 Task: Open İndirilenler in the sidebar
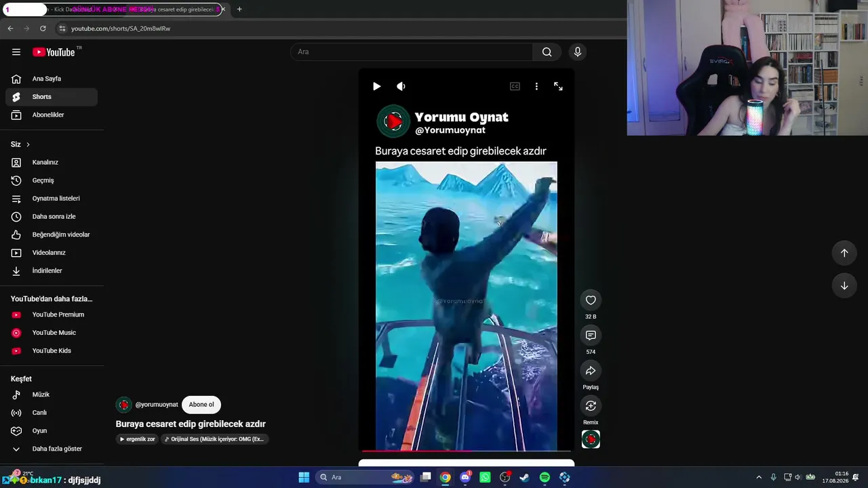tap(52, 271)
